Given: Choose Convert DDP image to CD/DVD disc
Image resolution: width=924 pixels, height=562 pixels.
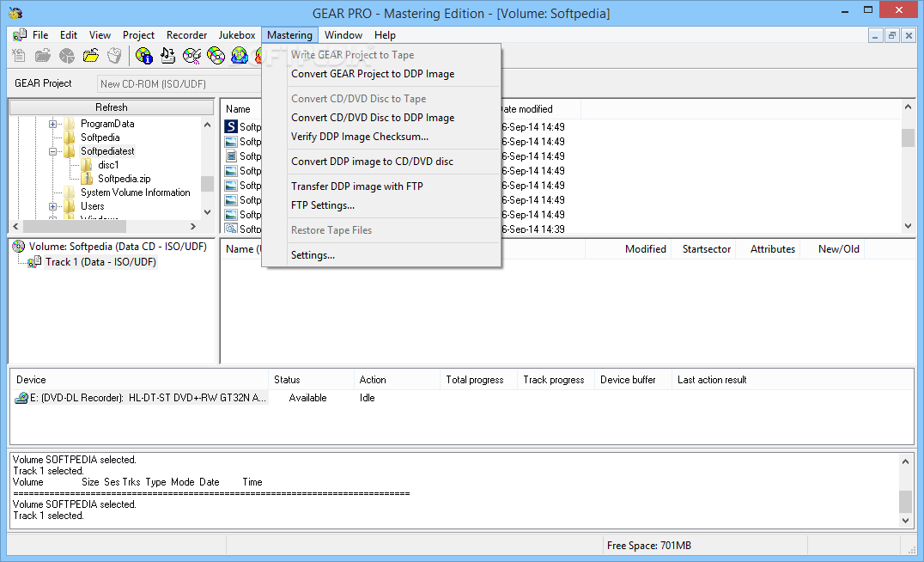Looking at the screenshot, I should tap(382, 161).
